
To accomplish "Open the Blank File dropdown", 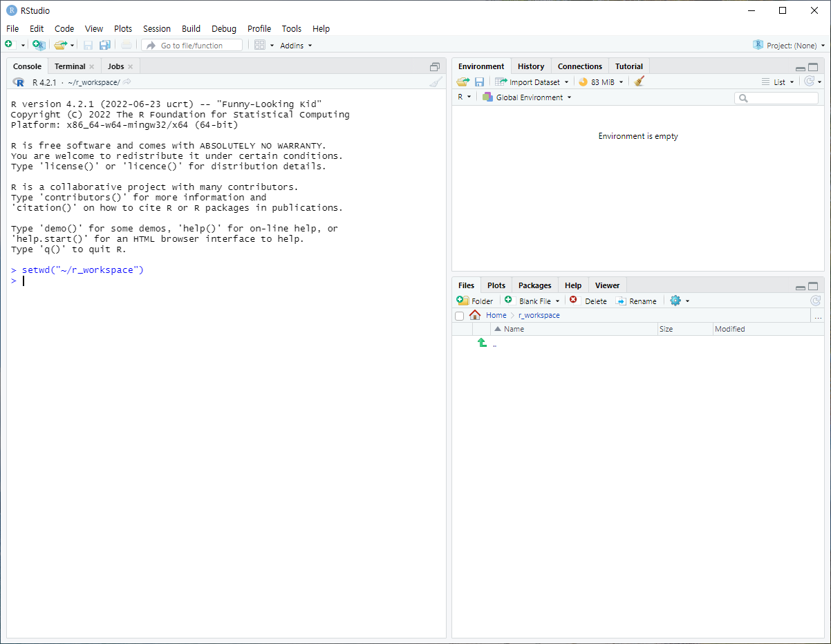I will point(532,301).
